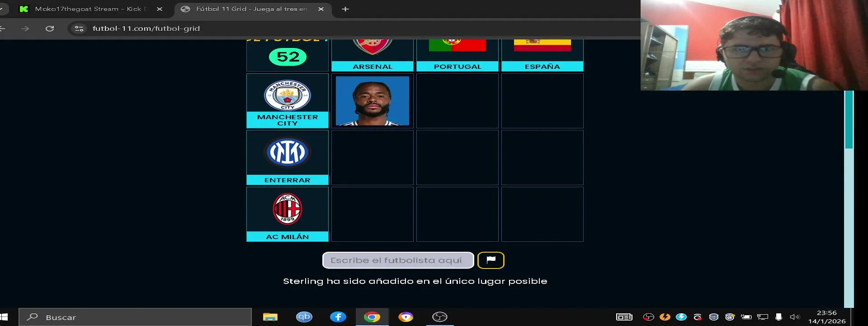
Task: Open the blue F app in taskbar
Action: (338, 317)
